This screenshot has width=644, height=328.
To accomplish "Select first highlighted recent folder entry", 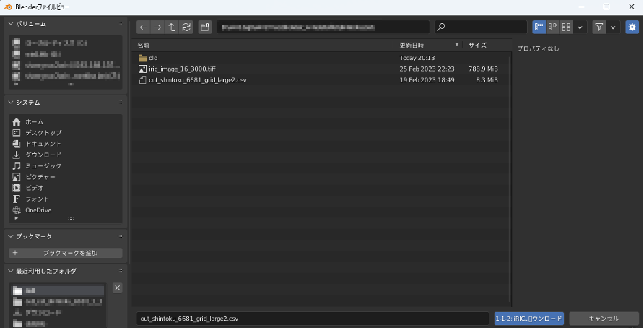I will (58, 290).
